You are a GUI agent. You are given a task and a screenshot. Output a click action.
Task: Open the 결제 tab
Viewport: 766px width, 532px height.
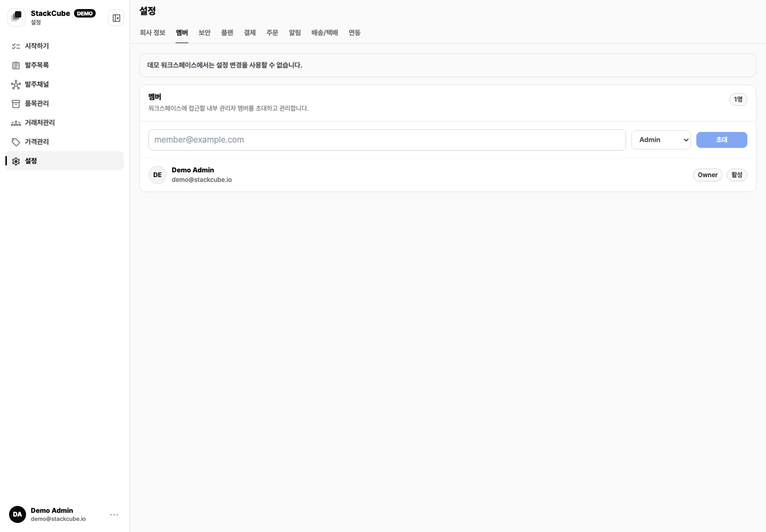(250, 33)
